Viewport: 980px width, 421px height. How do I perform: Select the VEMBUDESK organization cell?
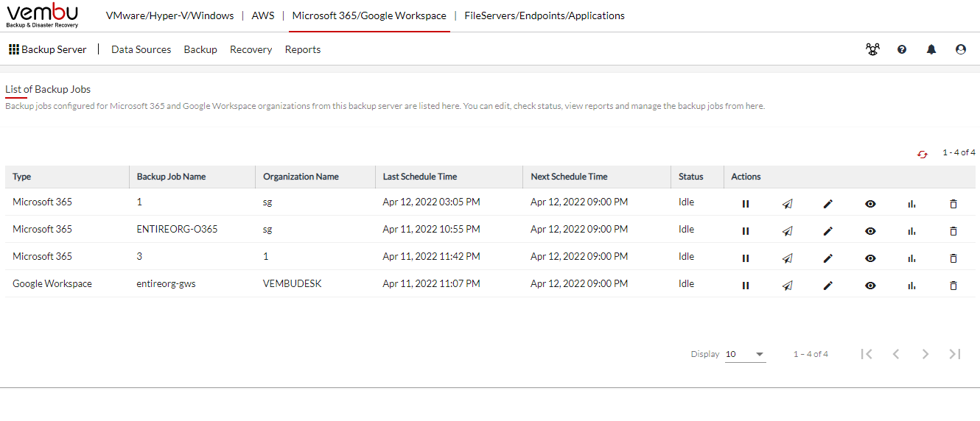(293, 283)
